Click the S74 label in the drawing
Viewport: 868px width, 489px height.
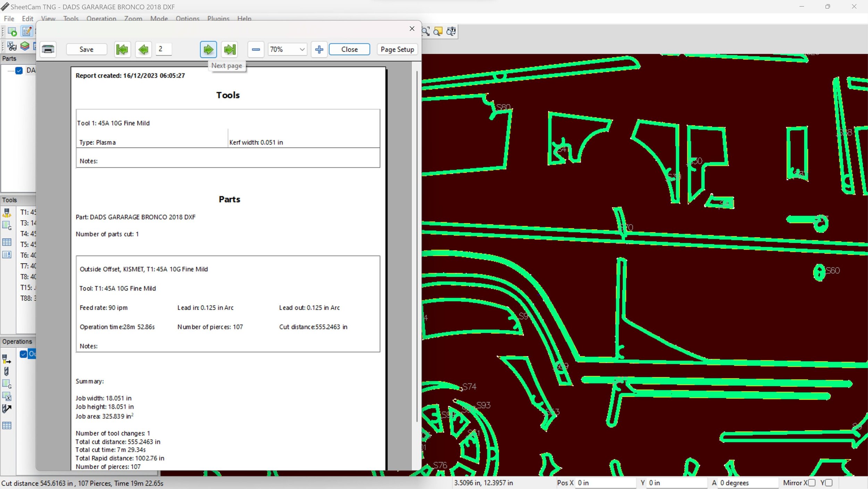click(x=469, y=386)
